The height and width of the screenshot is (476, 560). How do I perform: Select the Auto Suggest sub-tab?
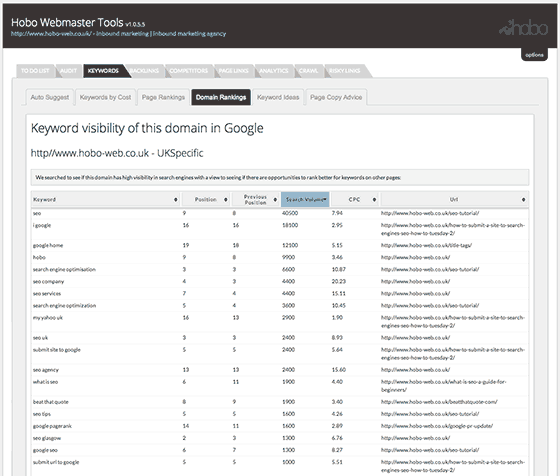click(50, 97)
